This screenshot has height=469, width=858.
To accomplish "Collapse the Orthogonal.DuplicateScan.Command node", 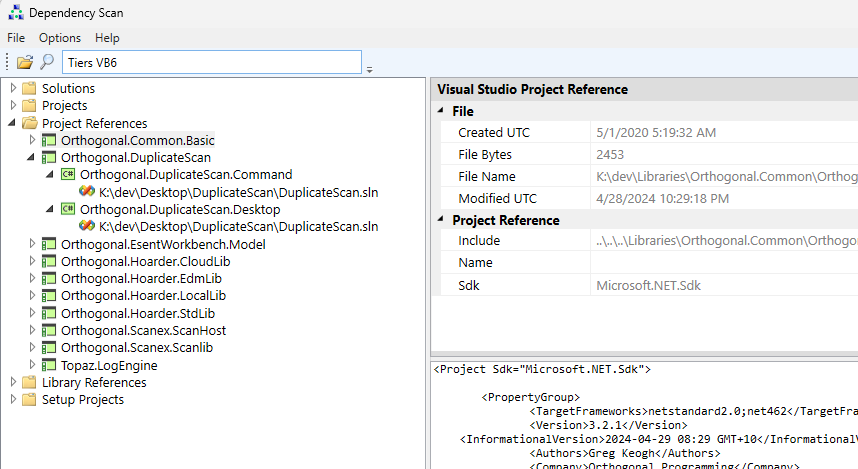I will pos(50,175).
